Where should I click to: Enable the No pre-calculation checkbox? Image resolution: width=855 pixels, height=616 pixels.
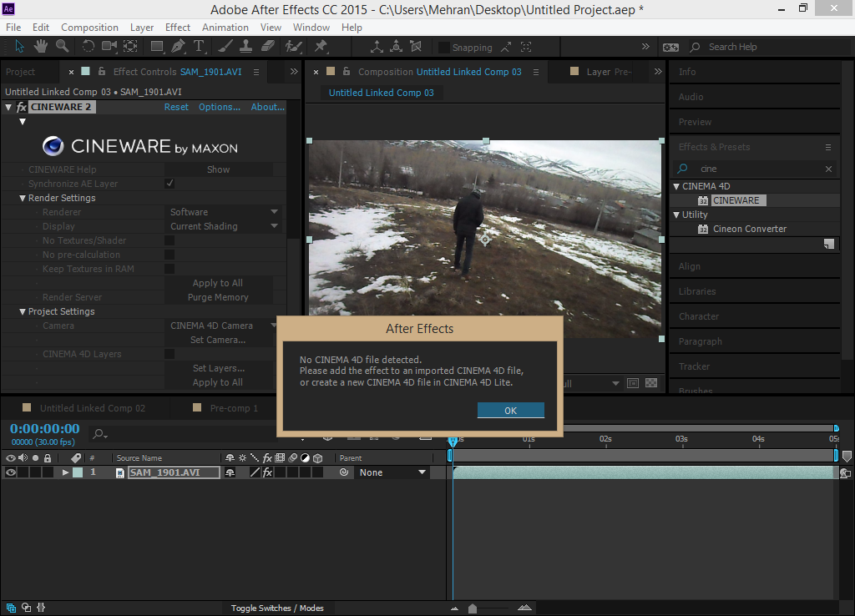(169, 255)
